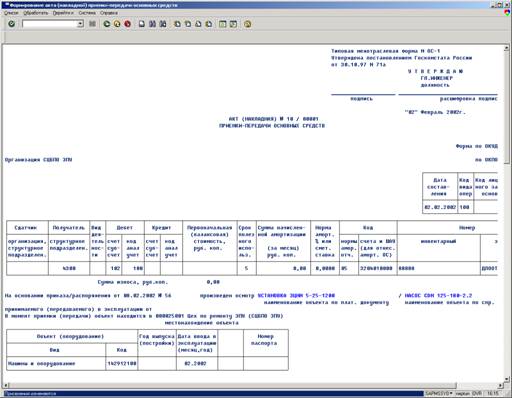
Task: Click the Find Next binoculars icon
Action: (163, 24)
